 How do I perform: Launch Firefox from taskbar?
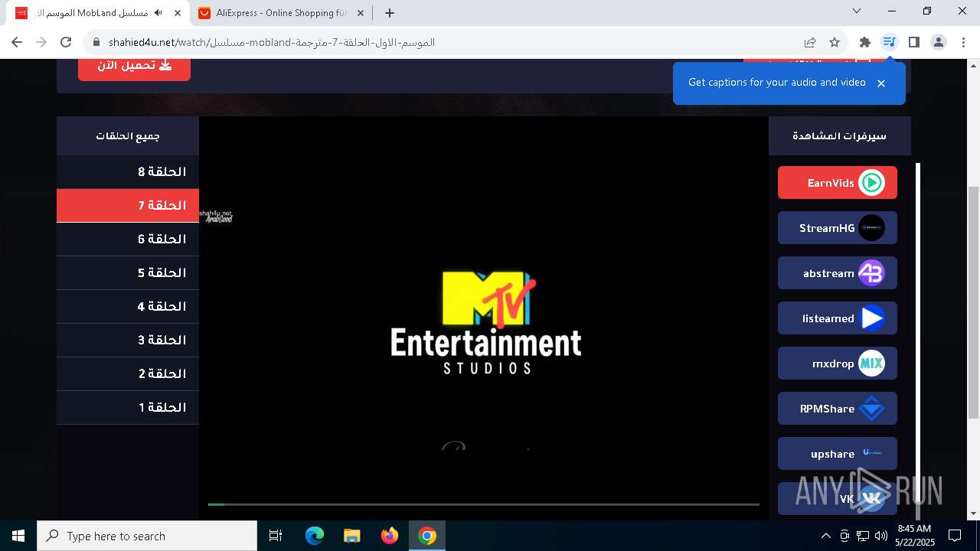pos(390,536)
